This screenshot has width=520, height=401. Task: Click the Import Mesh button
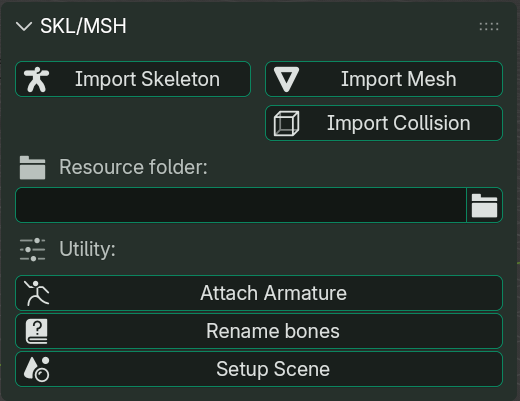384,79
